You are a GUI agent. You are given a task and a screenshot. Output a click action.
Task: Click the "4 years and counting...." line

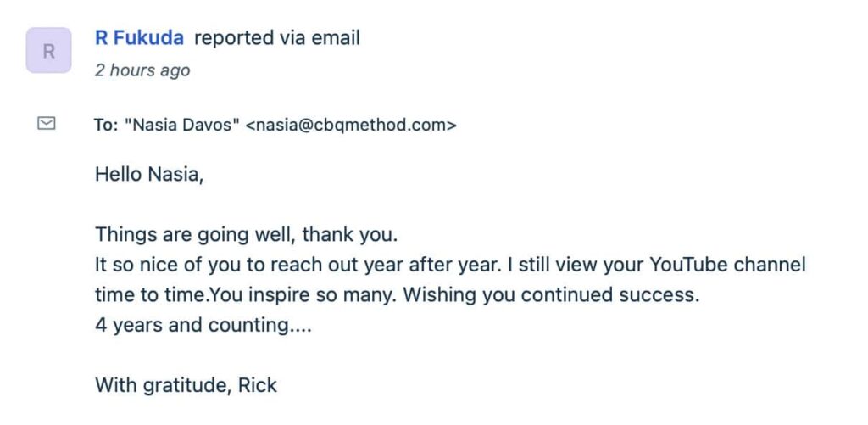(203, 325)
